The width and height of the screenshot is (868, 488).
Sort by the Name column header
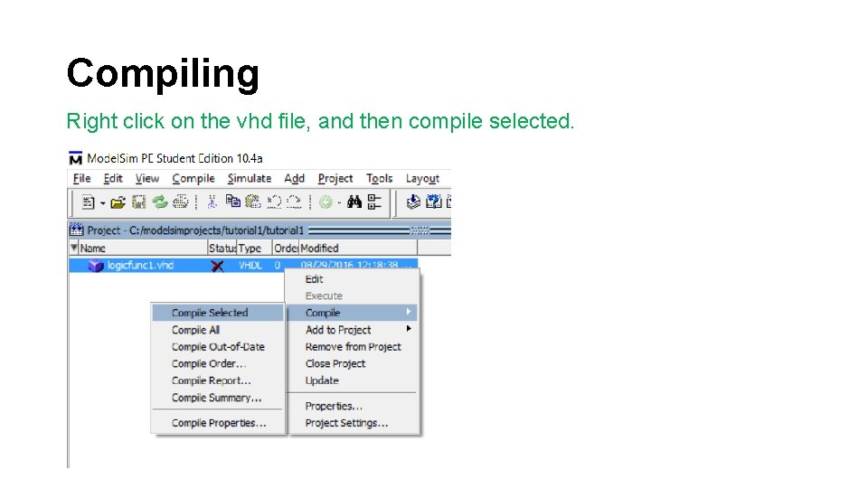[144, 248]
